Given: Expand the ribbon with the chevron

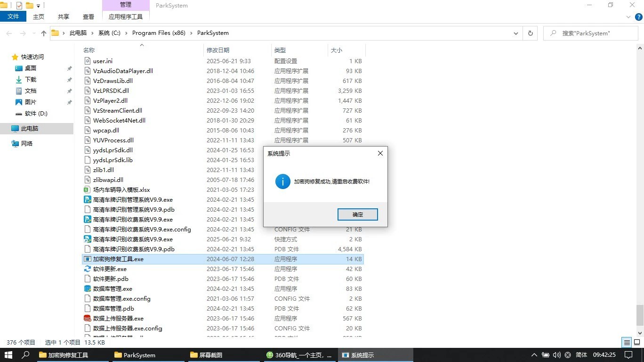Looking at the screenshot, I should (628, 16).
